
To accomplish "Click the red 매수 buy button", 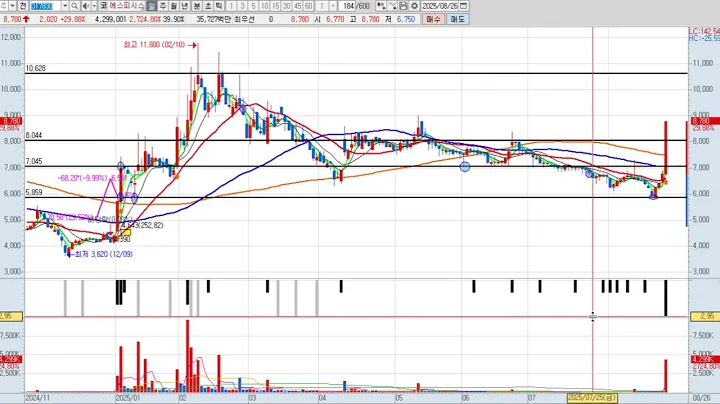I will coord(433,19).
